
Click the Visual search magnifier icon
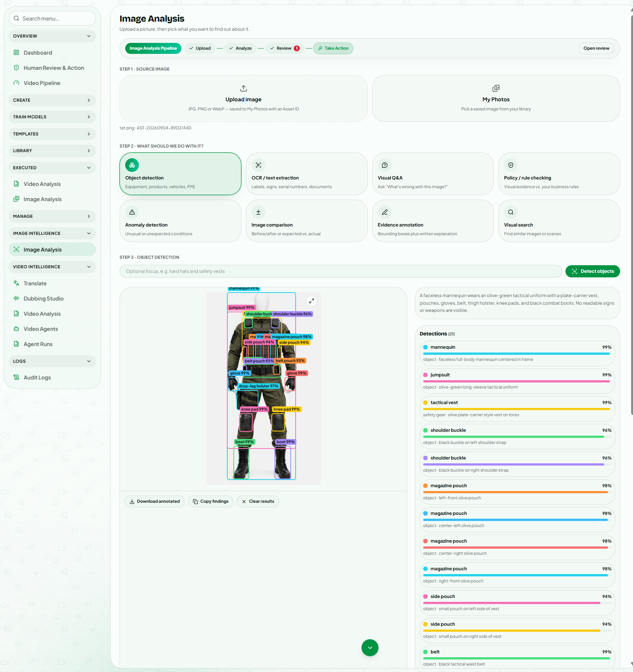coord(511,212)
